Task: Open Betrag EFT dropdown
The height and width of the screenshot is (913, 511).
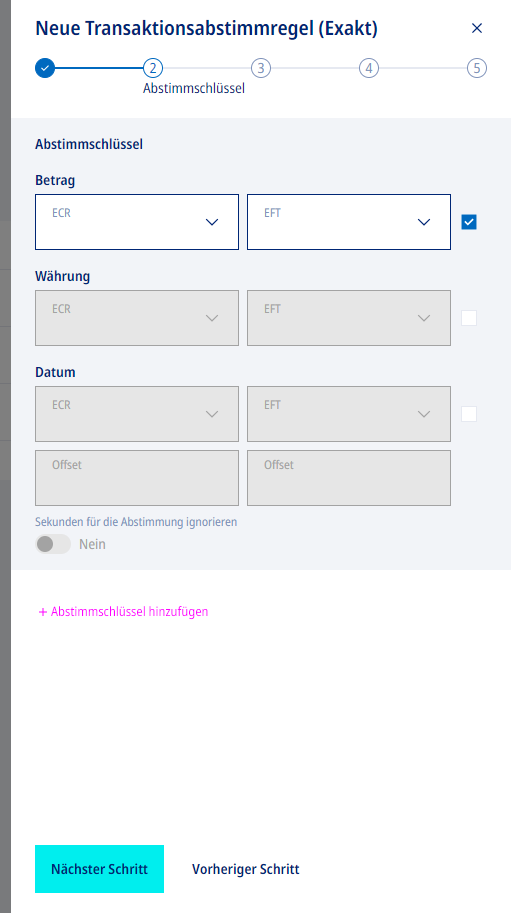Action: click(x=349, y=222)
